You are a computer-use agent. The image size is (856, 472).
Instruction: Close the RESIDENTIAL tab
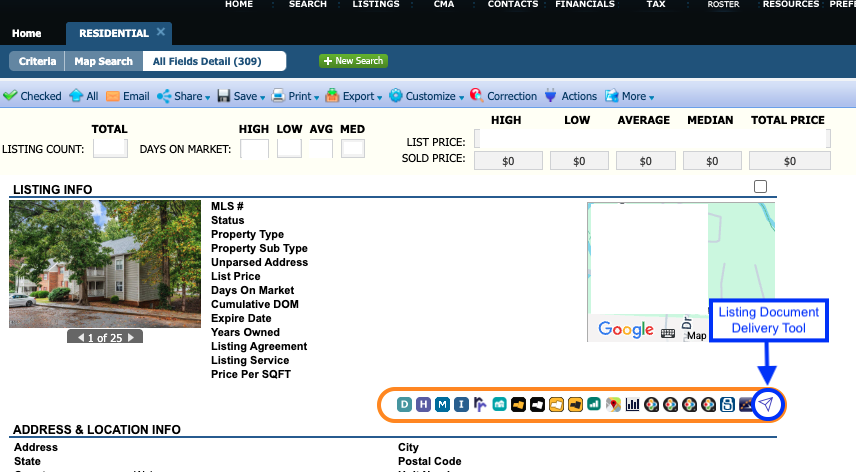tap(160, 32)
